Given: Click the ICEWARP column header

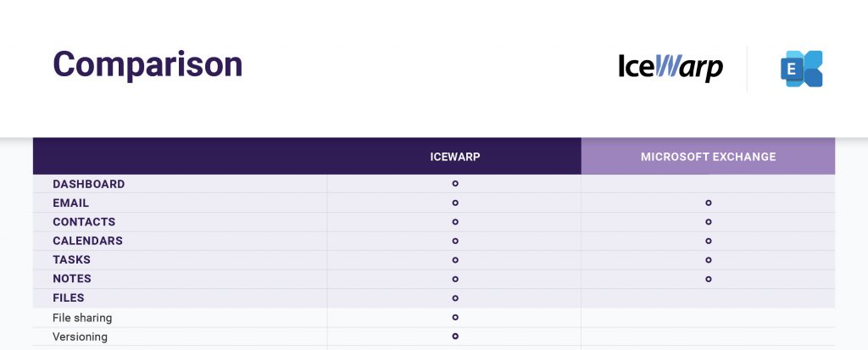Looking at the screenshot, I should pos(455,157).
